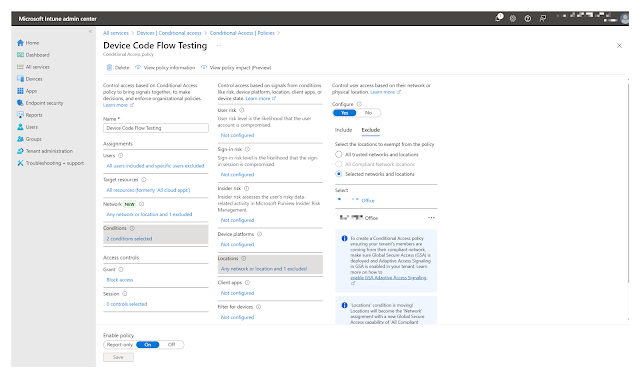
Task: Select Selected networks and locations radio
Action: pos(338,174)
